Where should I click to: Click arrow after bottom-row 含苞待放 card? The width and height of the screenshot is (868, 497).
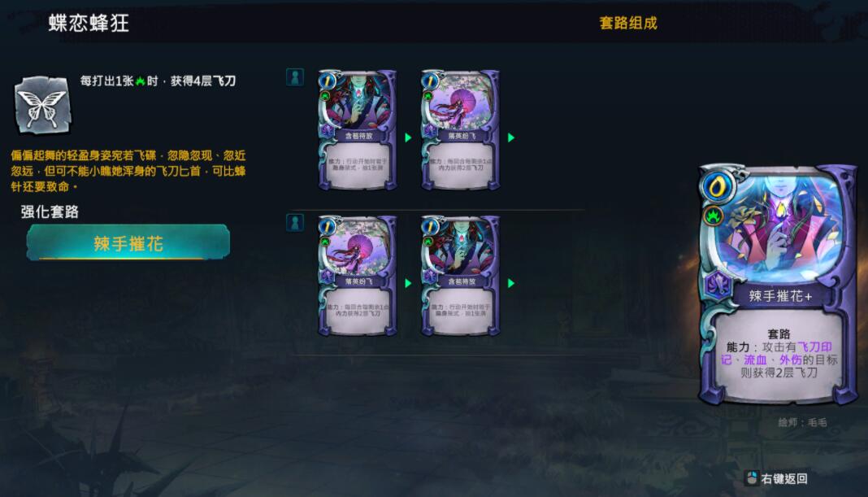pyautogui.click(x=511, y=283)
